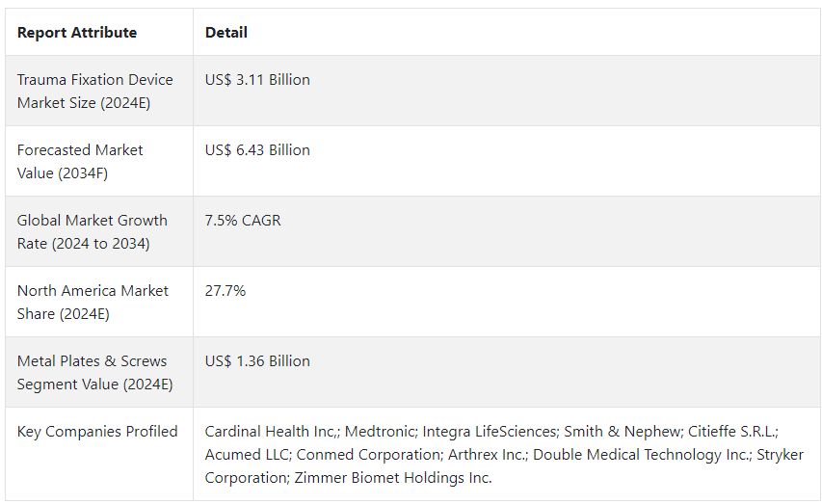Image resolution: width=822 pixels, height=504 pixels.
Task: Click the US$ 3.11 Billion value
Action: coord(257,80)
